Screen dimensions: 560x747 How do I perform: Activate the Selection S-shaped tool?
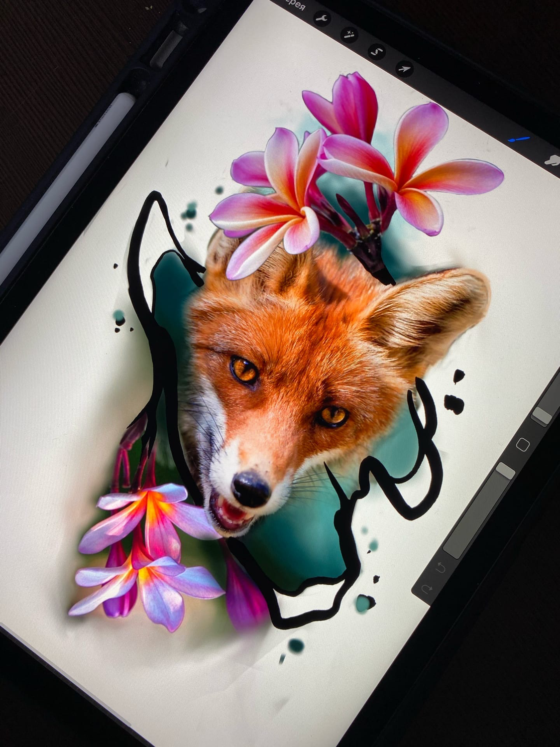[x=377, y=51]
